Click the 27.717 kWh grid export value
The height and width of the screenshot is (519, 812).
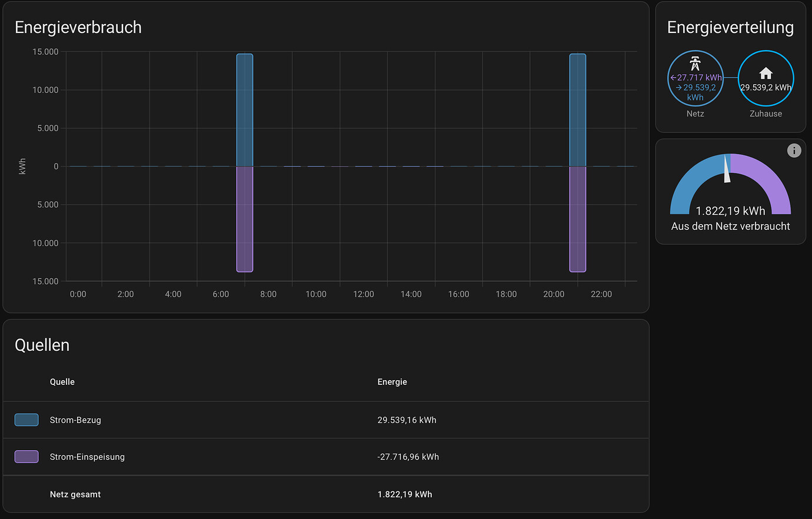[x=696, y=78]
